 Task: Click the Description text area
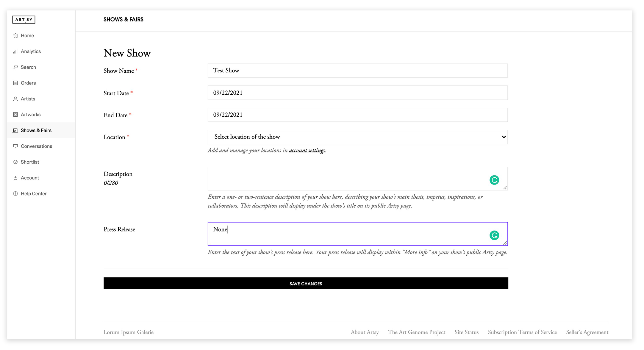[x=357, y=179]
